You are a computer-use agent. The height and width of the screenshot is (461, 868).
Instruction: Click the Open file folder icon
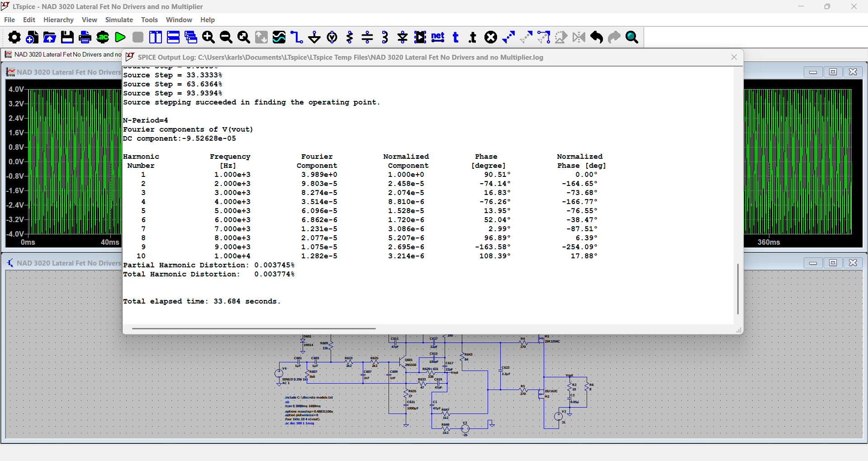[x=49, y=37]
